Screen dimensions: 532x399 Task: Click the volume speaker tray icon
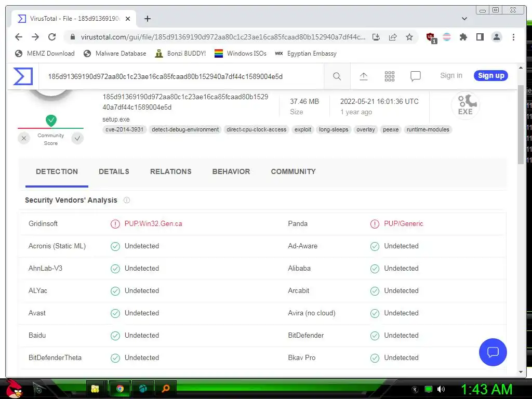click(441, 389)
